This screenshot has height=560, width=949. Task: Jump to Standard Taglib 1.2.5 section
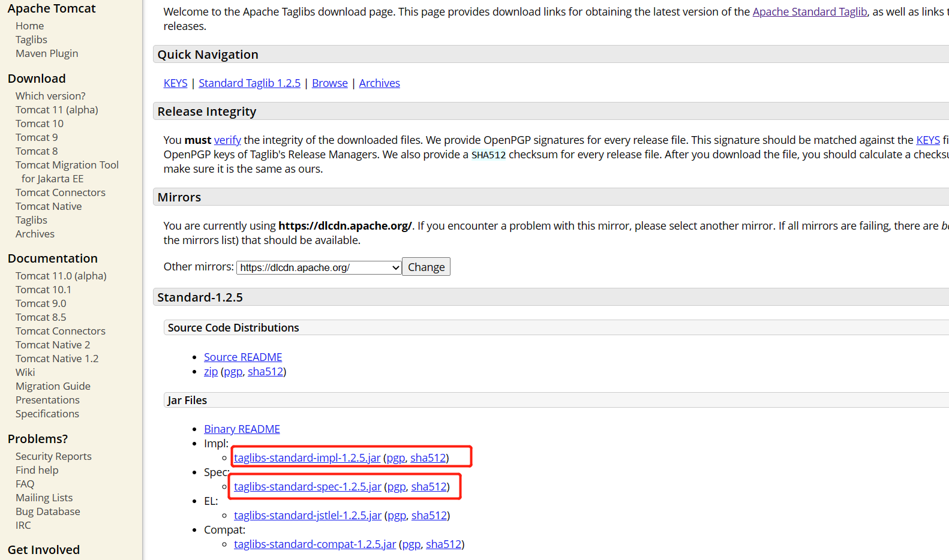coord(250,83)
